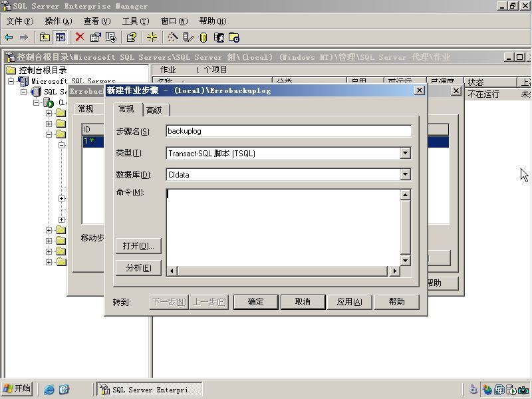
Task: Click the command box scroll down arrow
Action: pyautogui.click(x=406, y=261)
